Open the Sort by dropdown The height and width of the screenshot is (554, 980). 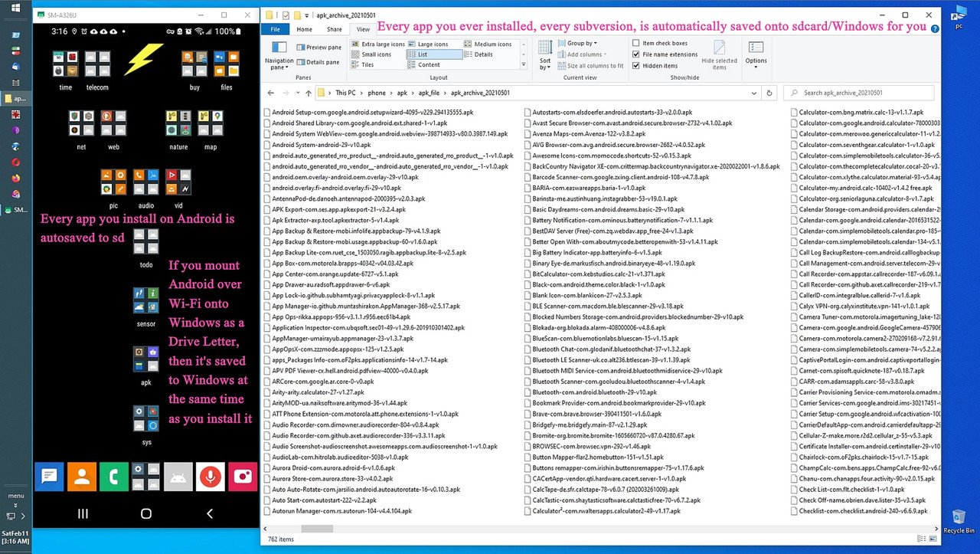[545, 55]
